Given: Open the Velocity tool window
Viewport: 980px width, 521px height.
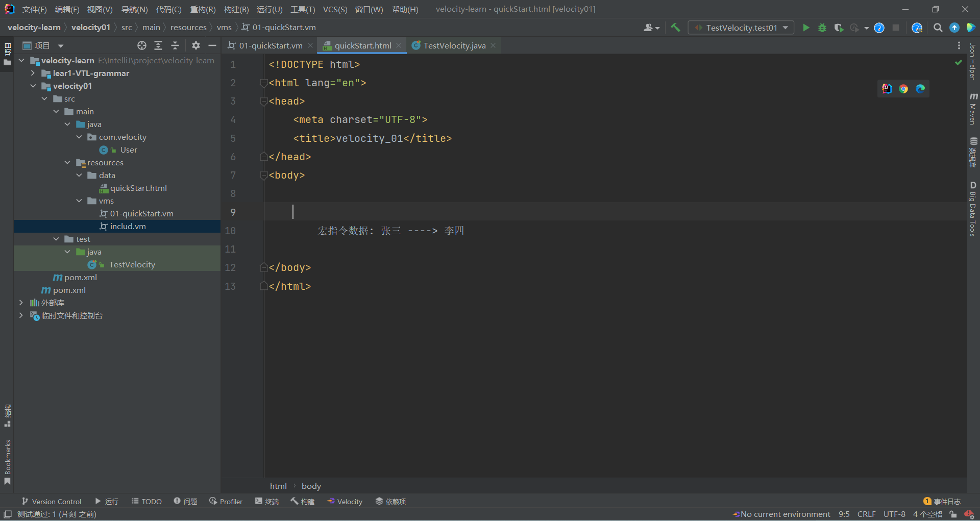Looking at the screenshot, I should pos(345,502).
